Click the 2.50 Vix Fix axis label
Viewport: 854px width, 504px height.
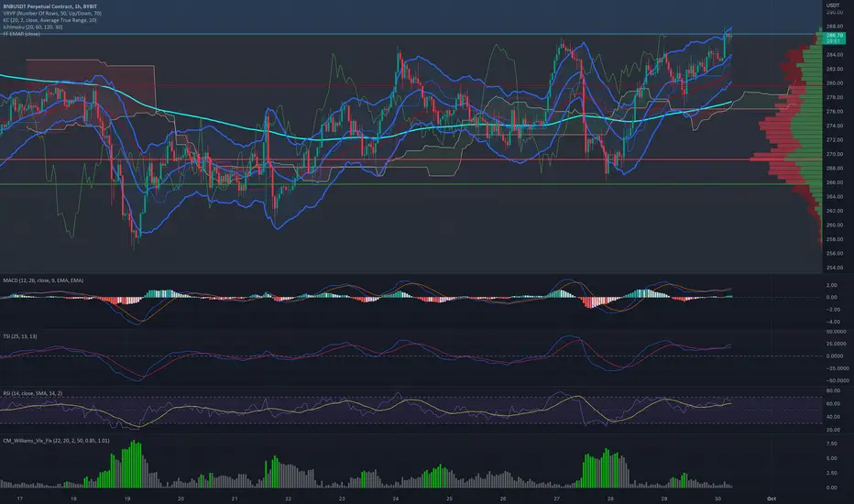(832, 473)
